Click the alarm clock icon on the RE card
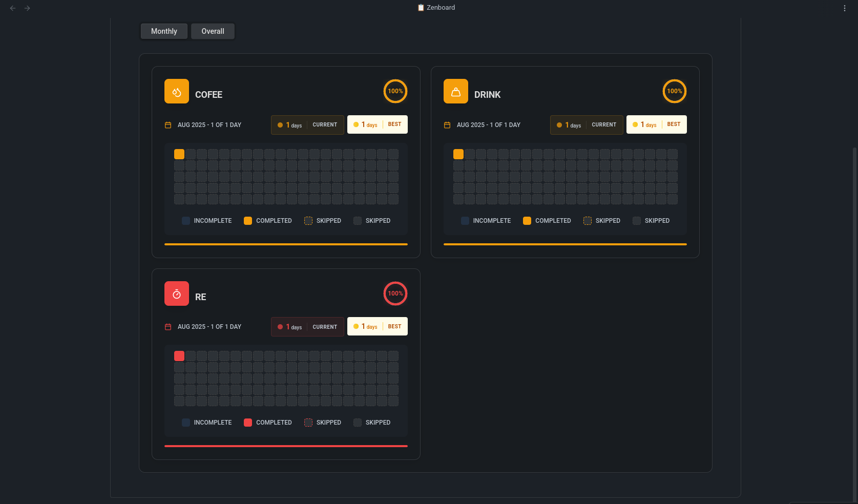Viewport: 858px width, 504px height. (176, 293)
